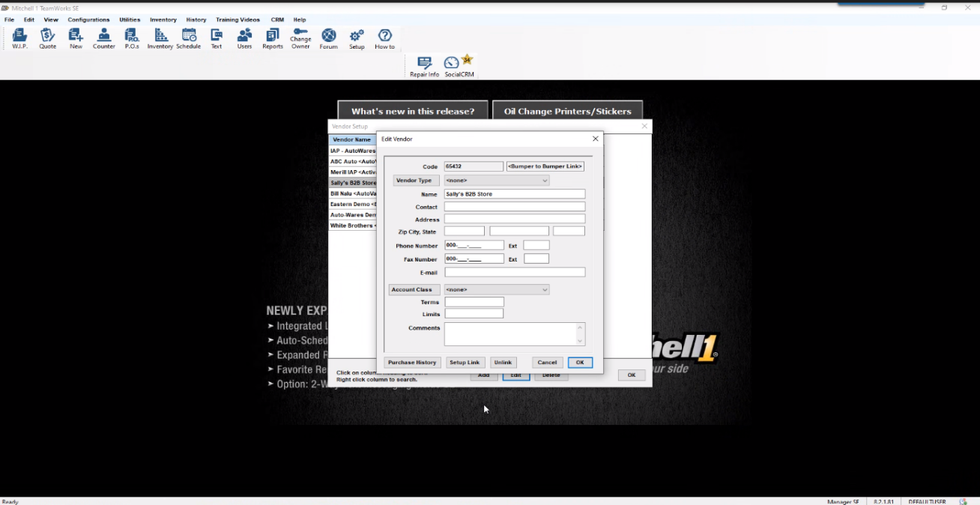Open the Counter sale icon
The height and width of the screenshot is (505, 980).
104,37
